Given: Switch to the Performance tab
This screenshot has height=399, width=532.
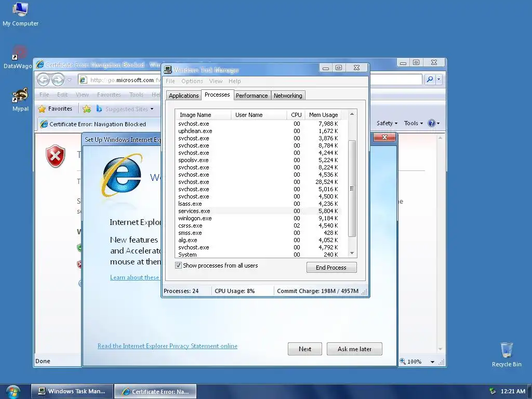Looking at the screenshot, I should 252,96.
